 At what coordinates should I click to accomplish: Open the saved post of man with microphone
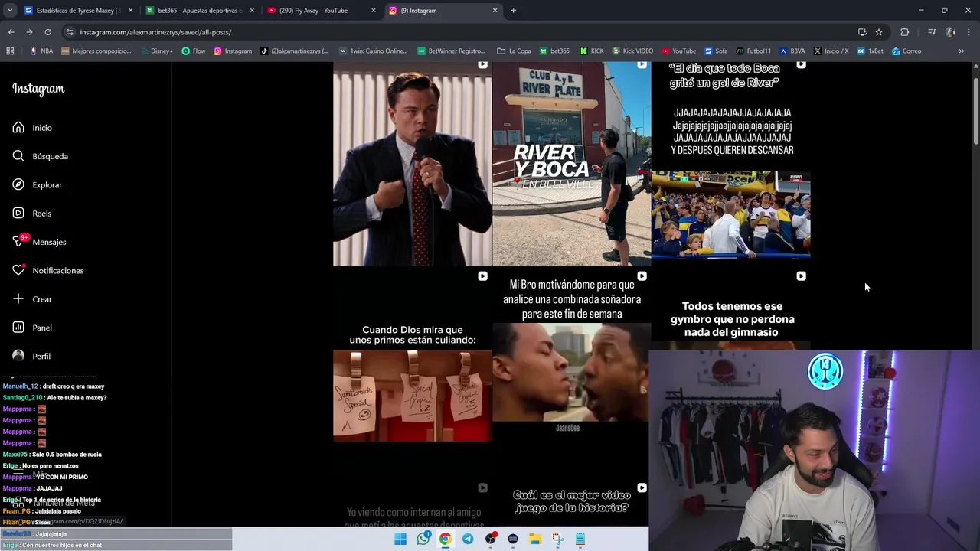pyautogui.click(x=412, y=164)
